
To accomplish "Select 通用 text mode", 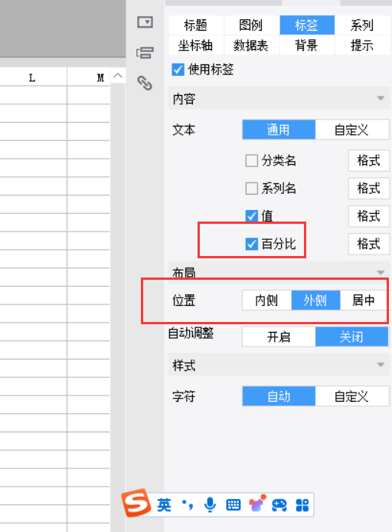I will (279, 130).
